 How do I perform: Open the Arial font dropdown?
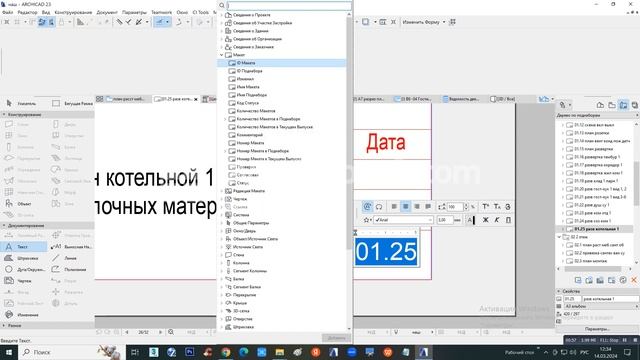click(403, 220)
